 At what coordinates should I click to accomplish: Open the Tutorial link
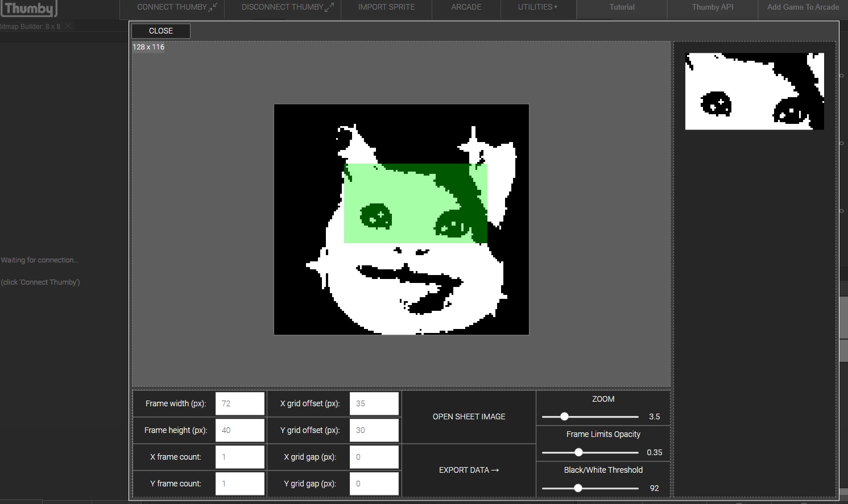pos(622,7)
